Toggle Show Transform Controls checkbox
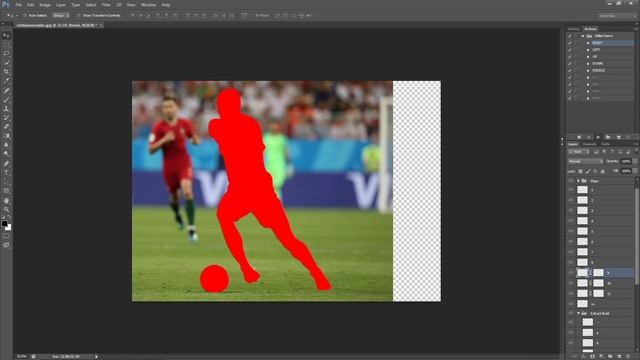640x360 pixels. click(79, 16)
